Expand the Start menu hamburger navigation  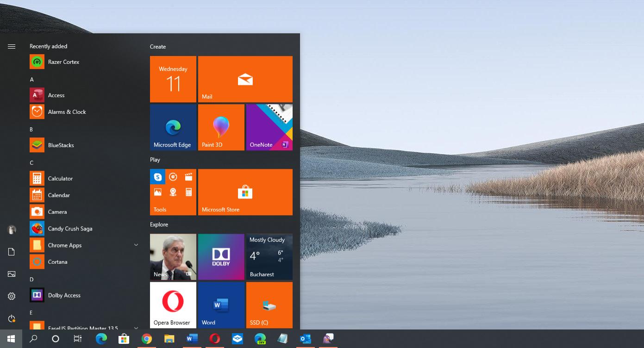tap(12, 46)
